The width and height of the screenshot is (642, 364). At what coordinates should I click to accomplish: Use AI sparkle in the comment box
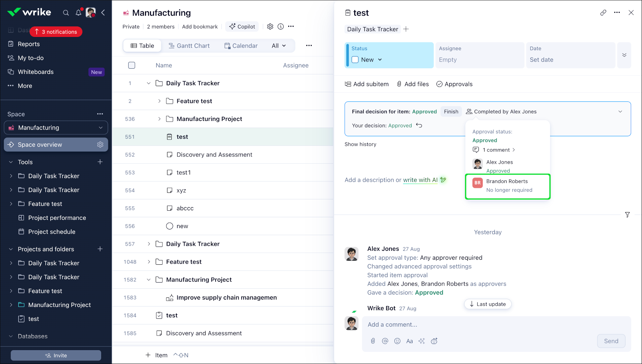pyautogui.click(x=422, y=341)
